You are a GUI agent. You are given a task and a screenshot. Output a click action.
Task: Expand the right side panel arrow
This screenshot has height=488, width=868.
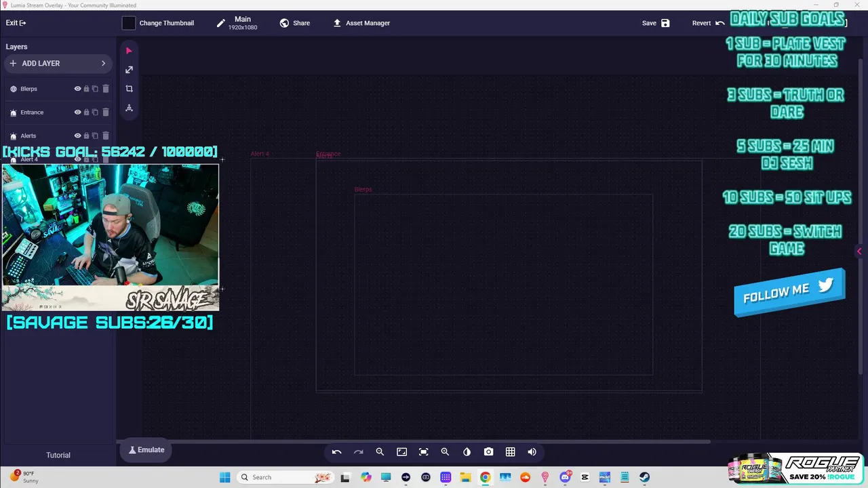coord(859,251)
